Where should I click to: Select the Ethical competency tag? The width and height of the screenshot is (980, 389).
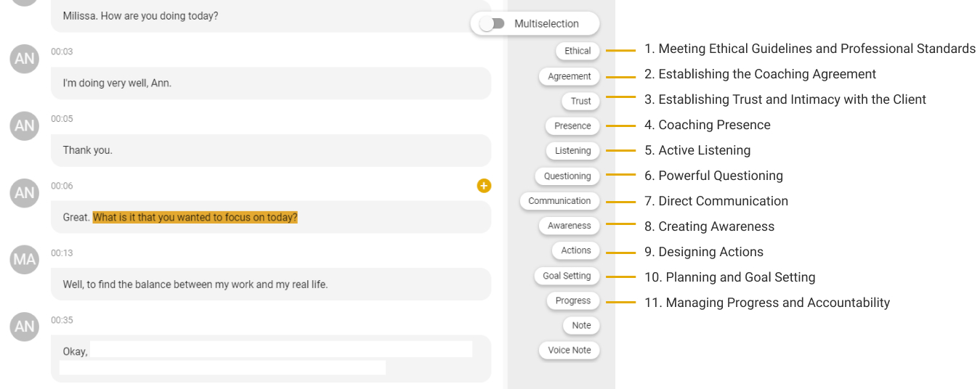pyautogui.click(x=578, y=51)
